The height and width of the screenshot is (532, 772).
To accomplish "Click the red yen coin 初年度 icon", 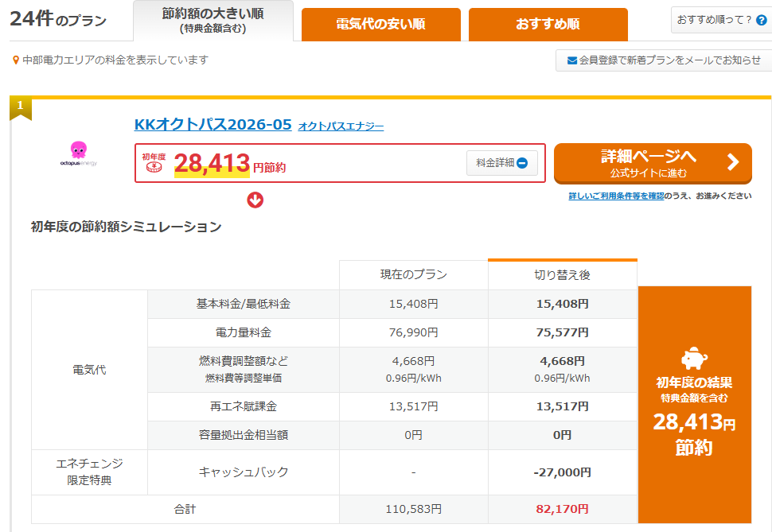I will click(154, 163).
